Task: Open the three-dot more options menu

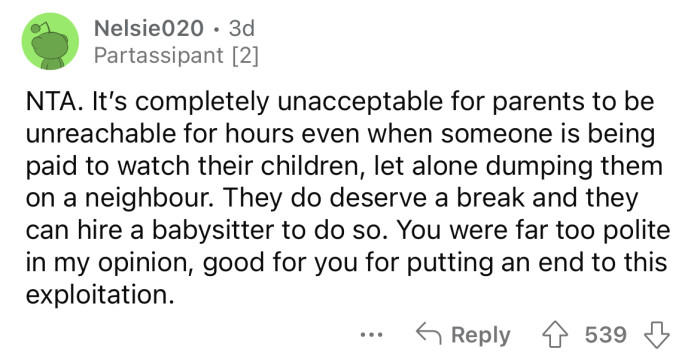Action: pyautogui.click(x=372, y=335)
